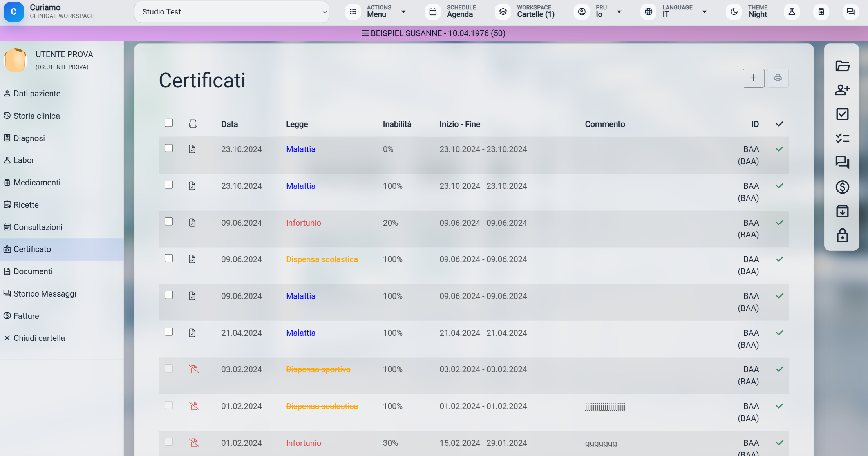Open Schedule Agenda

coord(451,12)
